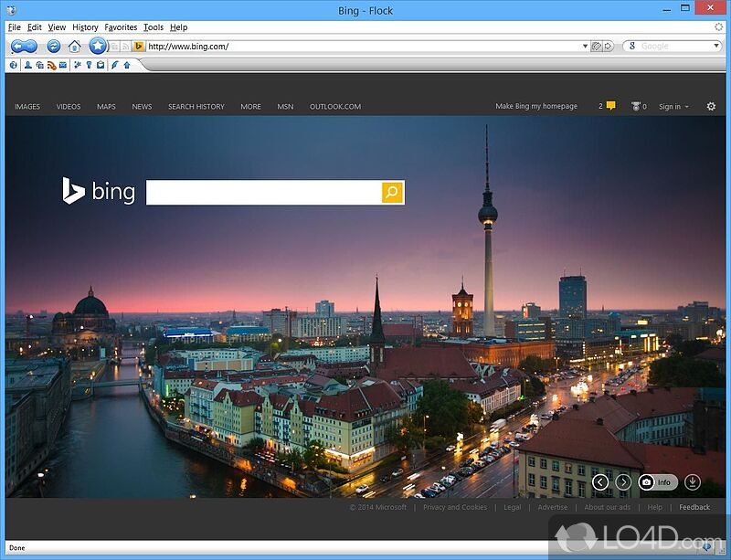Click into the Bing search box
The width and height of the screenshot is (731, 560).
point(264,192)
